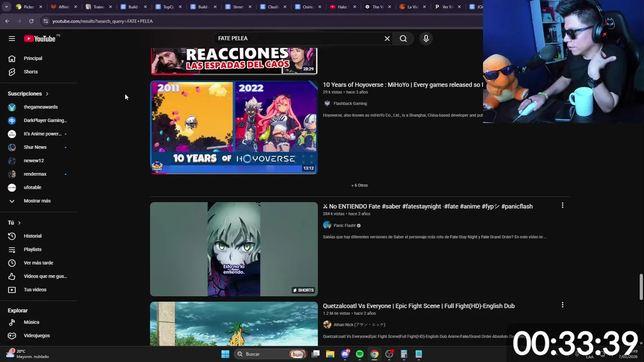Visit the Flashback Gaming channel name

click(x=350, y=104)
